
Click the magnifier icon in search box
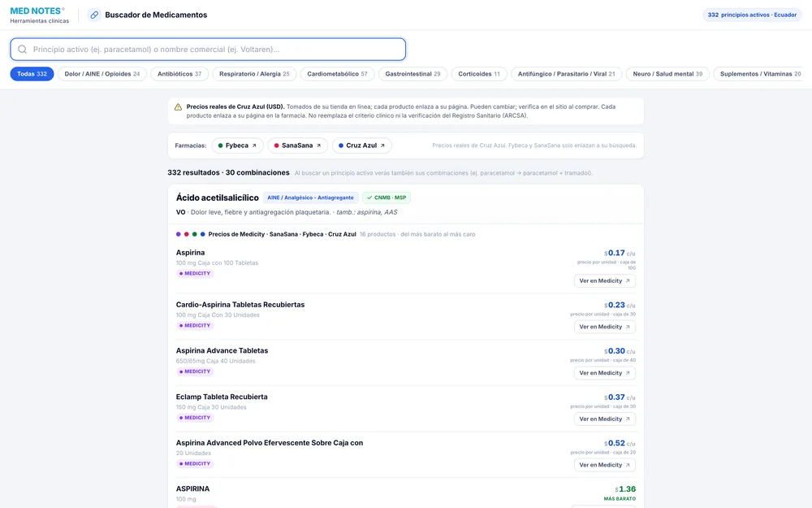[x=22, y=50]
